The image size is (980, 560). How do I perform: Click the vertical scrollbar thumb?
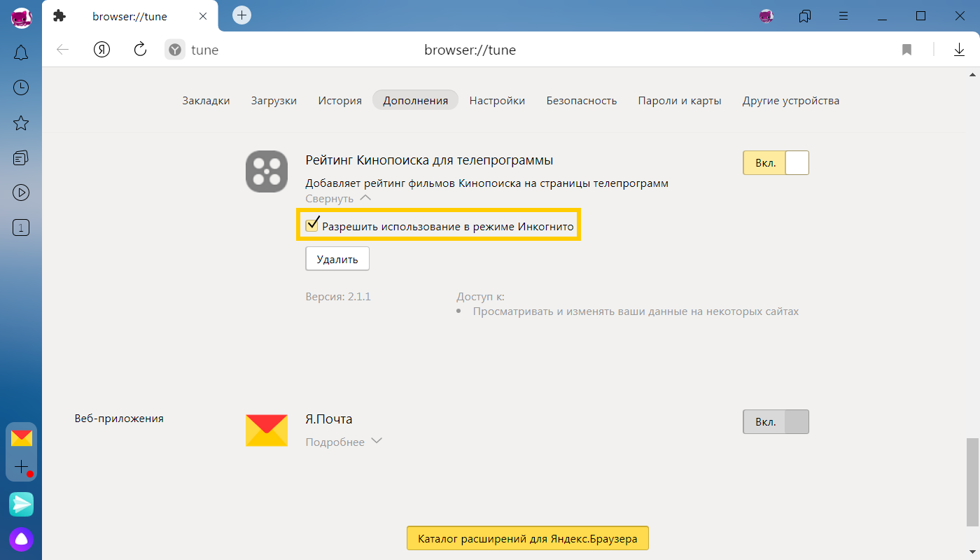pyautogui.click(x=972, y=482)
